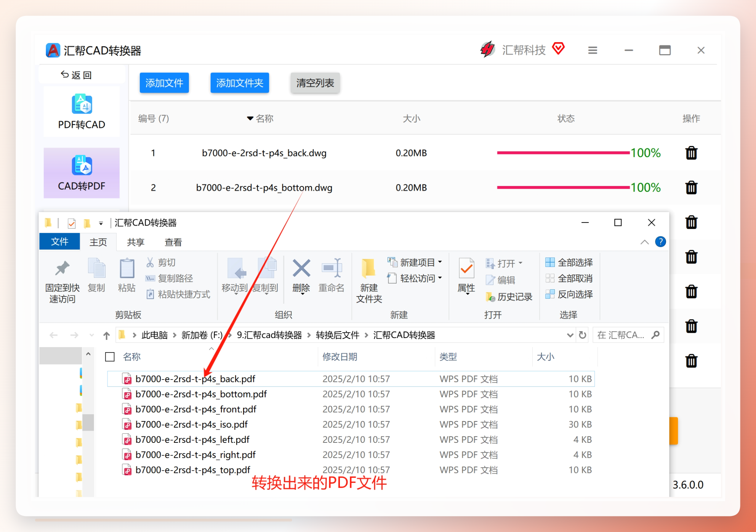The image size is (756, 532).
Task: Select file b7000-e-2rsd-t-p4s_iso.pdf
Action: tap(192, 424)
